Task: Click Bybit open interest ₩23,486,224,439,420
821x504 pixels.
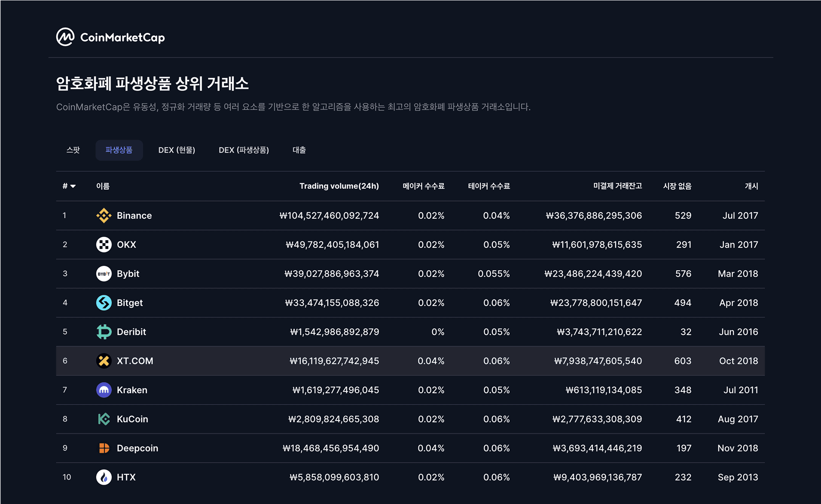Action: coord(593,274)
